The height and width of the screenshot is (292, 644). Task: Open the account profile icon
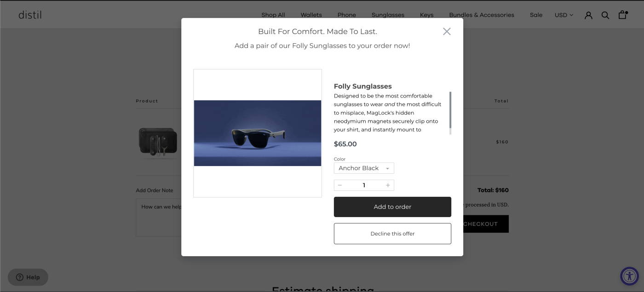588,15
